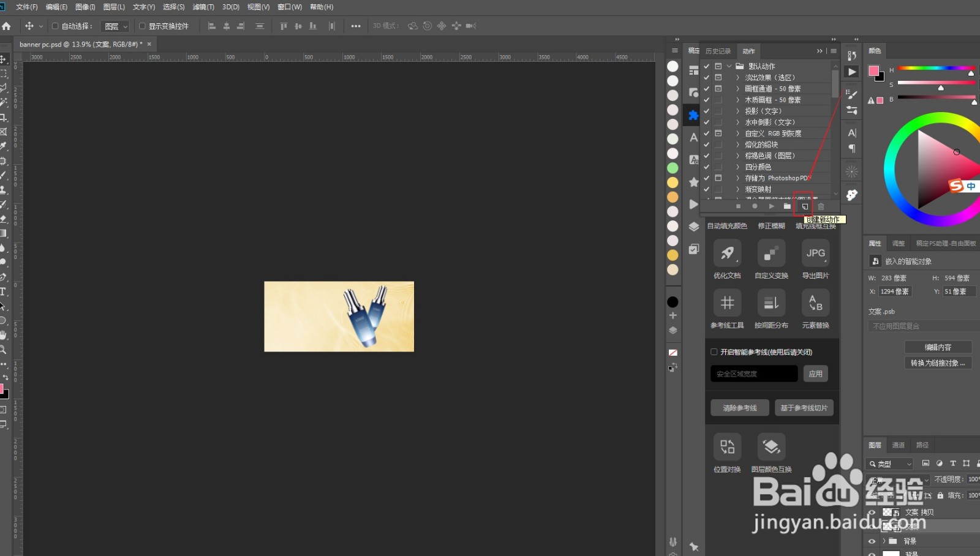Click the 自定义变换 icon
This screenshot has height=556, width=980.
tap(771, 253)
